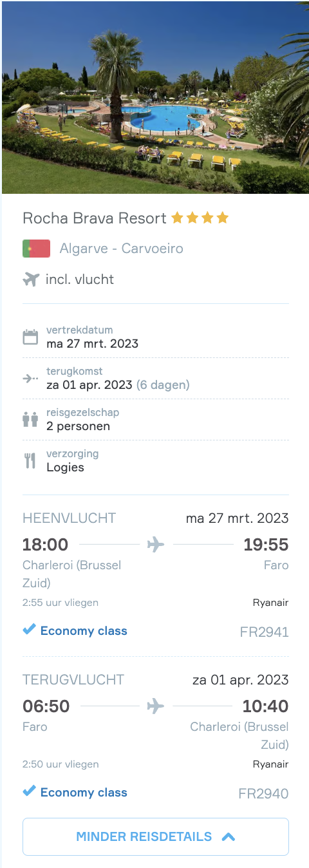Click the airplane icon beside incl. vlucht
Screen dimensions: 309x868
click(31, 279)
